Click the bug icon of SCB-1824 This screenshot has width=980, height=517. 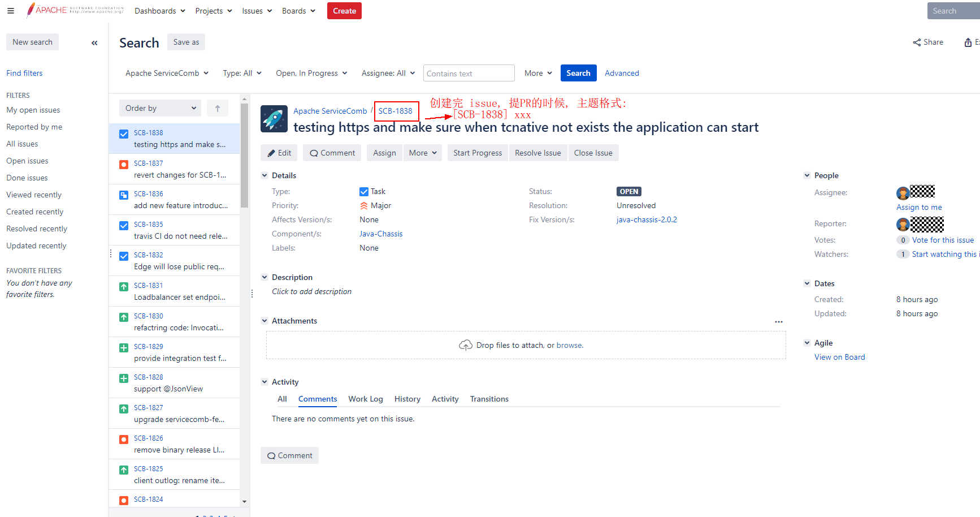coord(124,501)
